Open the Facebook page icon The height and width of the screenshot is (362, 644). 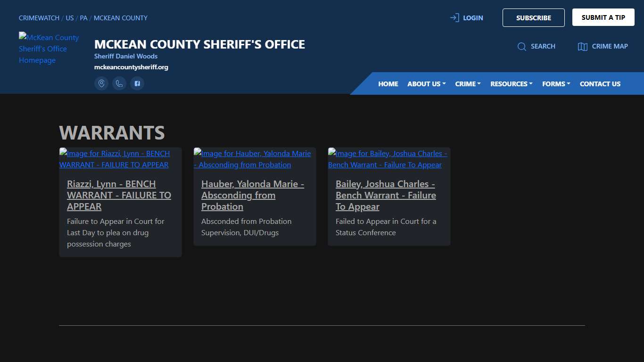click(x=137, y=83)
